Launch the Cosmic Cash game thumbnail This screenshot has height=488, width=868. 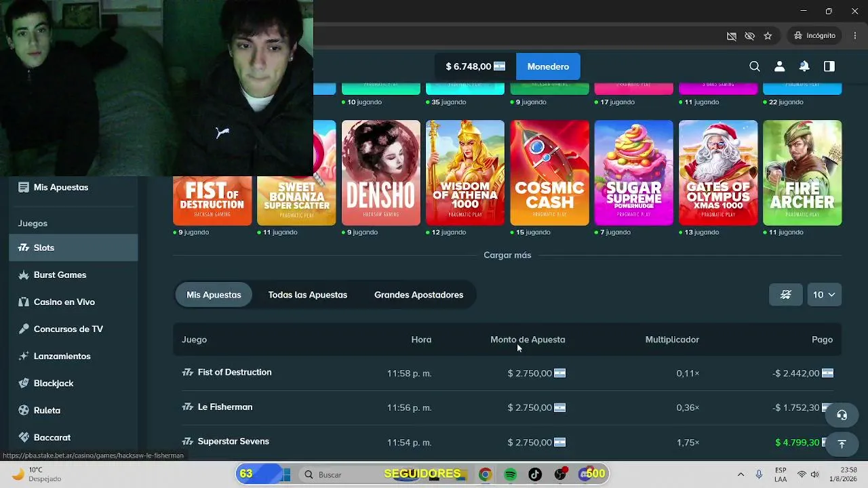549,173
